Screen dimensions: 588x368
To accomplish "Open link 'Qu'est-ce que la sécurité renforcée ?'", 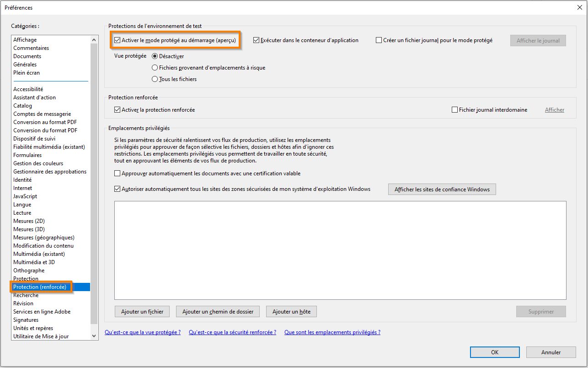I will coord(232,332).
